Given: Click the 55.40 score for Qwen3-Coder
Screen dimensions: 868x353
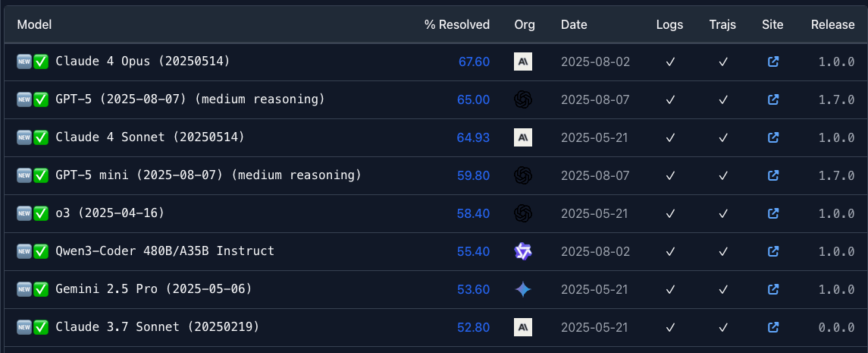Looking at the screenshot, I should pyautogui.click(x=473, y=251).
